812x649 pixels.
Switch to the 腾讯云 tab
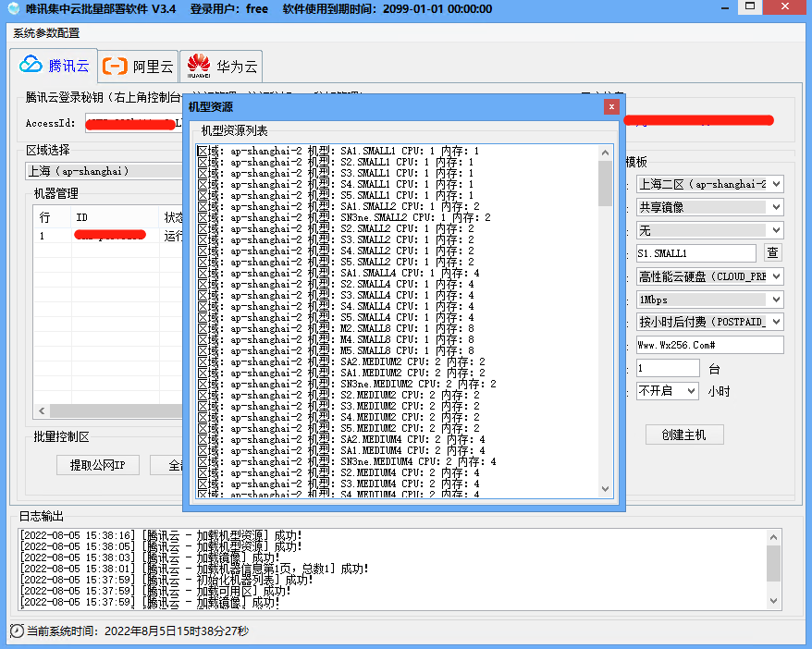(x=54, y=66)
